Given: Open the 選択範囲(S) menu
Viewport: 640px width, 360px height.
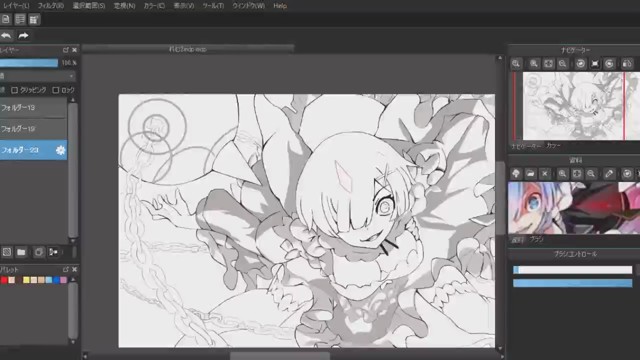Looking at the screenshot, I should pos(89,6).
